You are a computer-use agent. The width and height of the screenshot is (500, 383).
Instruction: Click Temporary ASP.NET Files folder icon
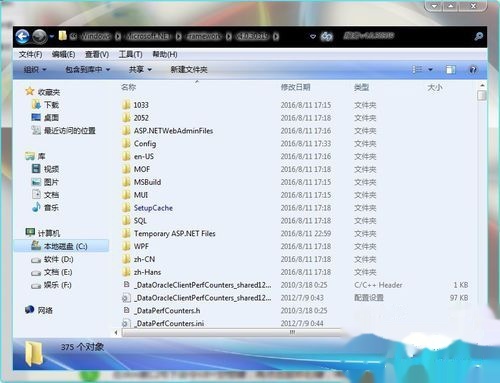(126, 233)
